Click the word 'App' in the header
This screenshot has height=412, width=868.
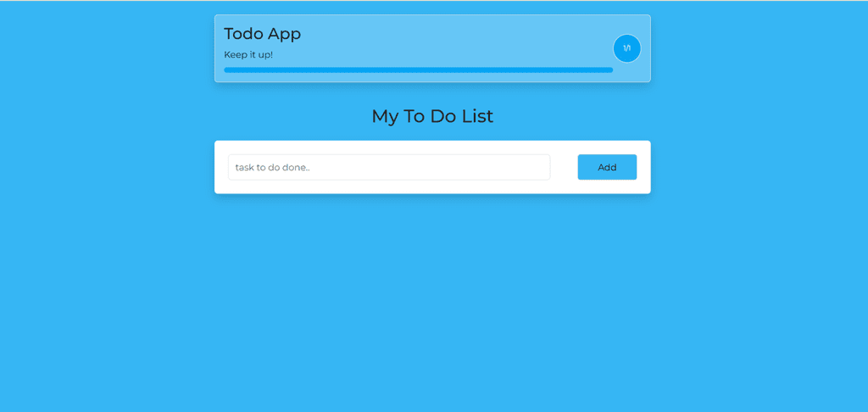tap(285, 35)
